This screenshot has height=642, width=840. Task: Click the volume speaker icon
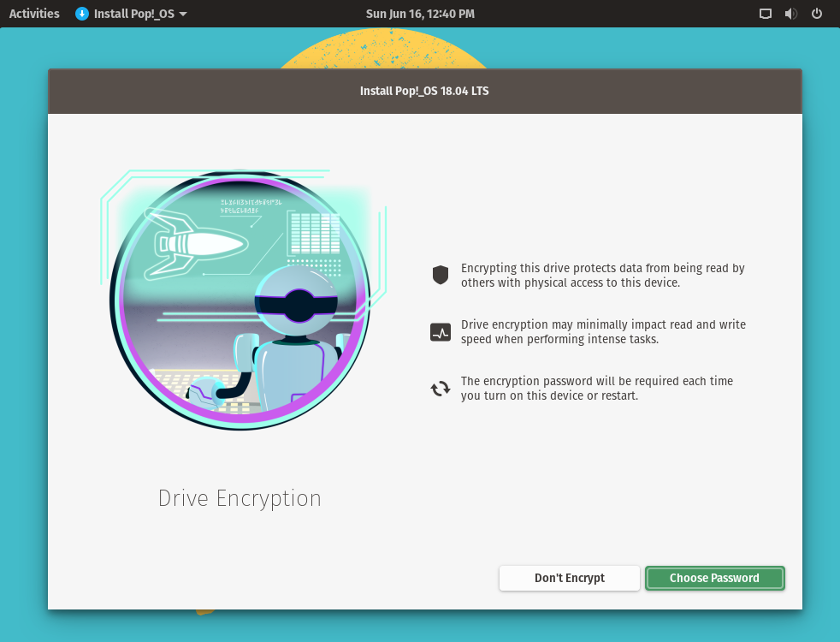coord(790,14)
